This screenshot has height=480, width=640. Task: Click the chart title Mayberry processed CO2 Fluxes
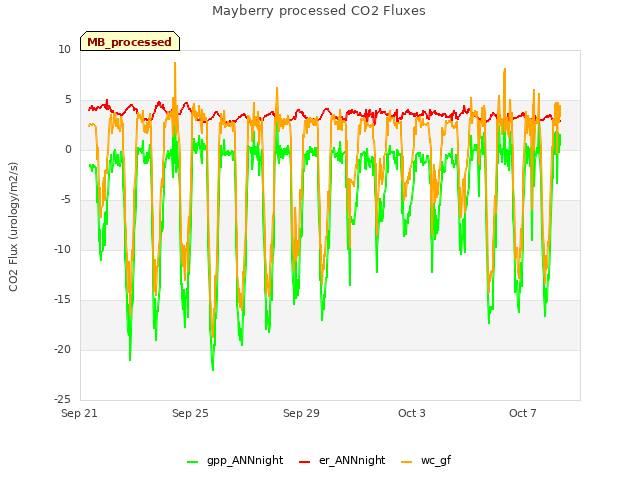pos(319,11)
